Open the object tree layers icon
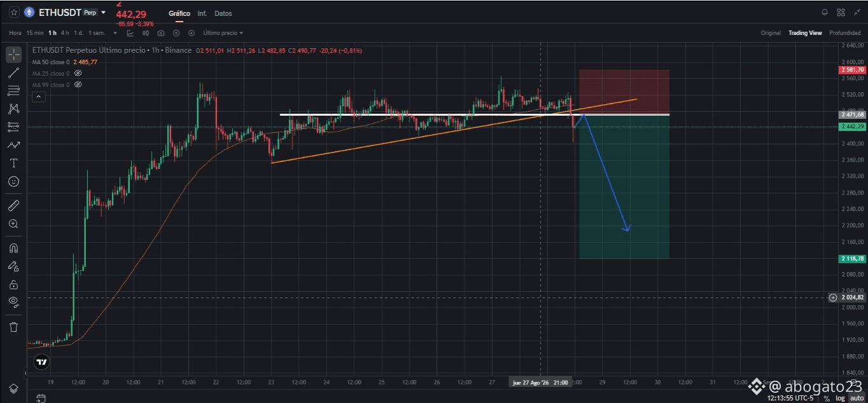868x403 pixels. [13, 388]
